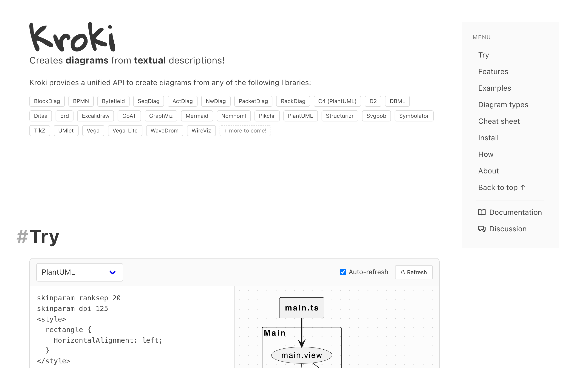Open the About menu link
588x368 pixels.
tap(488, 171)
